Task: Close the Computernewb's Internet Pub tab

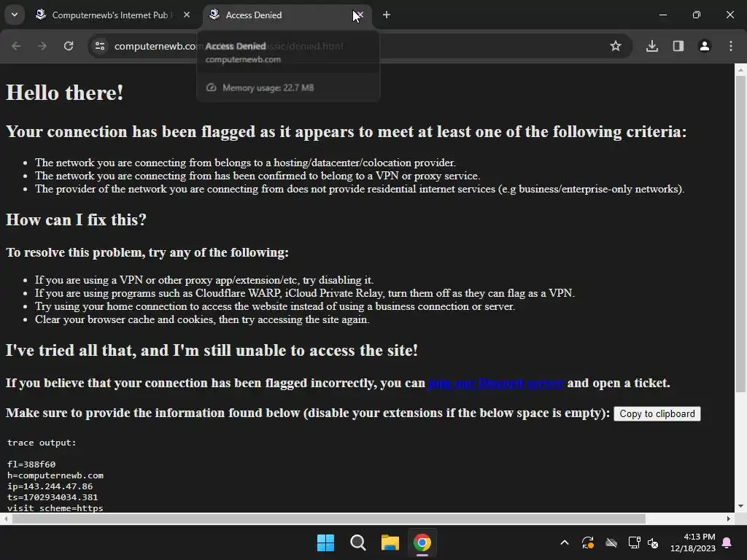Action: 187,15
